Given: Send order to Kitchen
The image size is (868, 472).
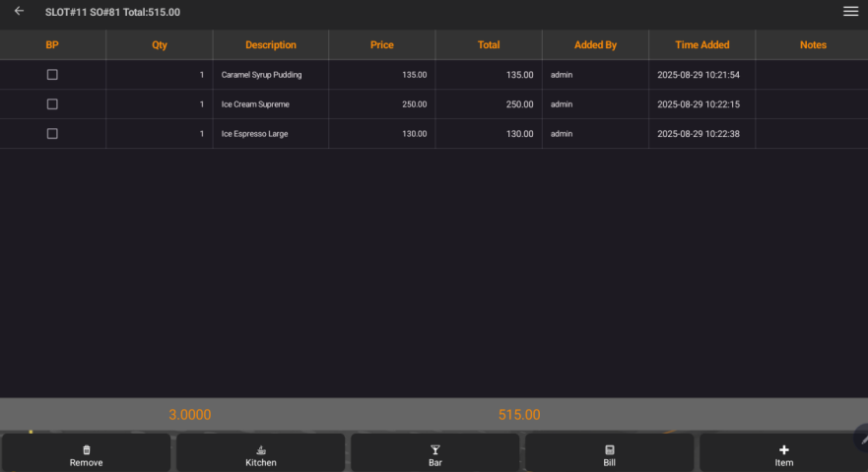Looking at the screenshot, I should coord(260,453).
